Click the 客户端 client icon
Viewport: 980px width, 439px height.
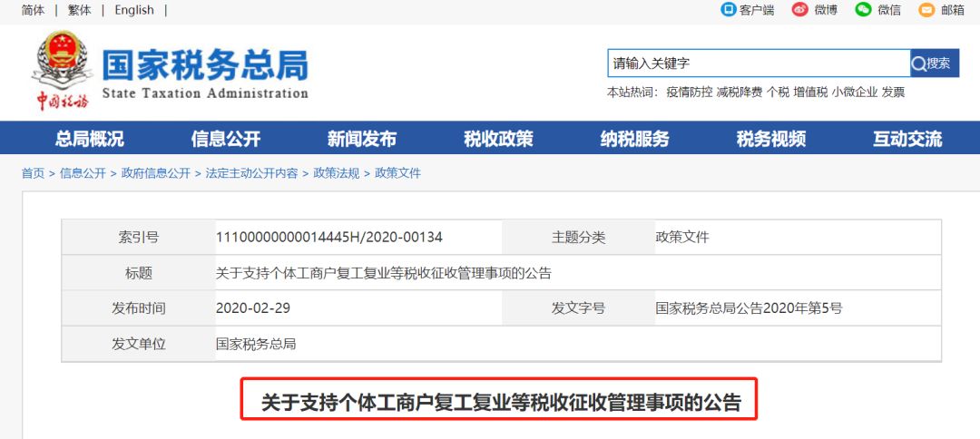coord(728,9)
